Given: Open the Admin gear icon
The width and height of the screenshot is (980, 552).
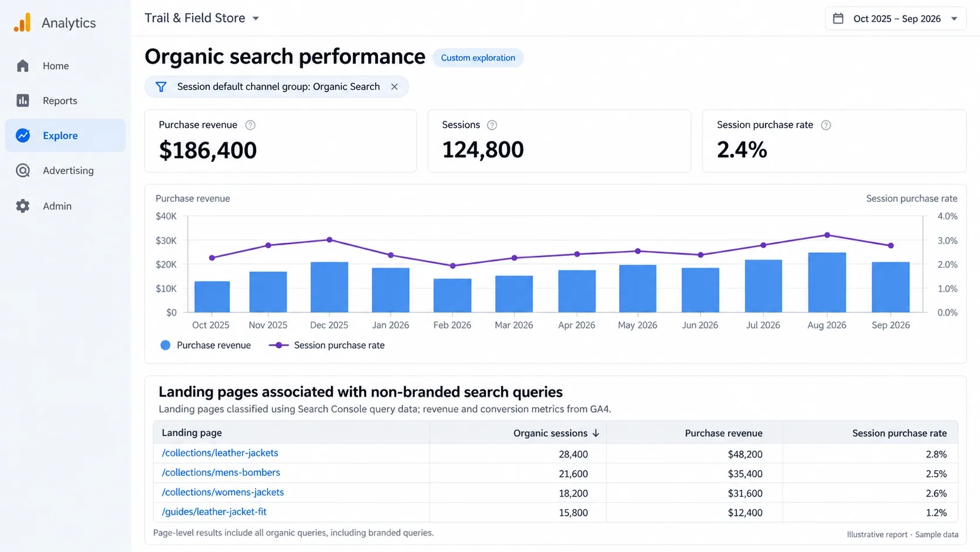Looking at the screenshot, I should (x=23, y=206).
